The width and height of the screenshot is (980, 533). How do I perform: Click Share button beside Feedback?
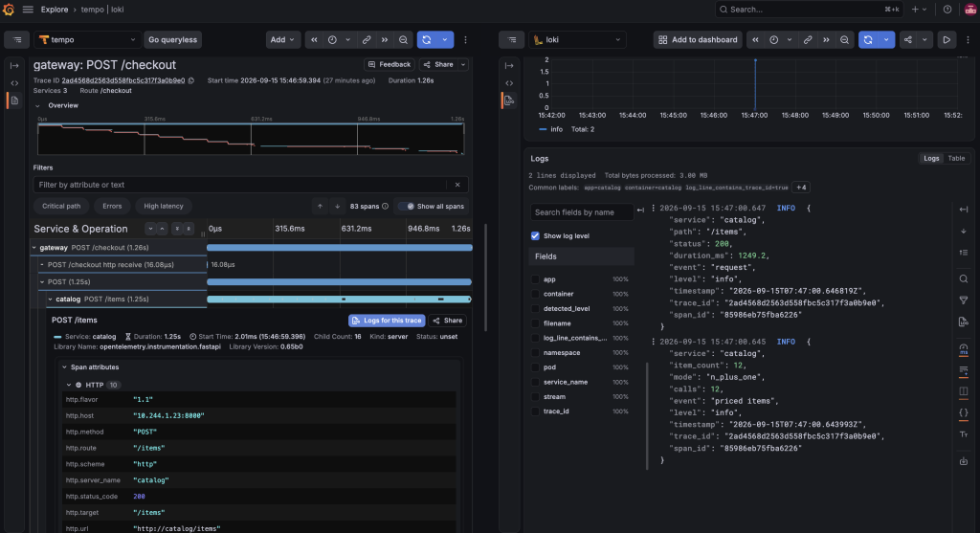(x=438, y=64)
